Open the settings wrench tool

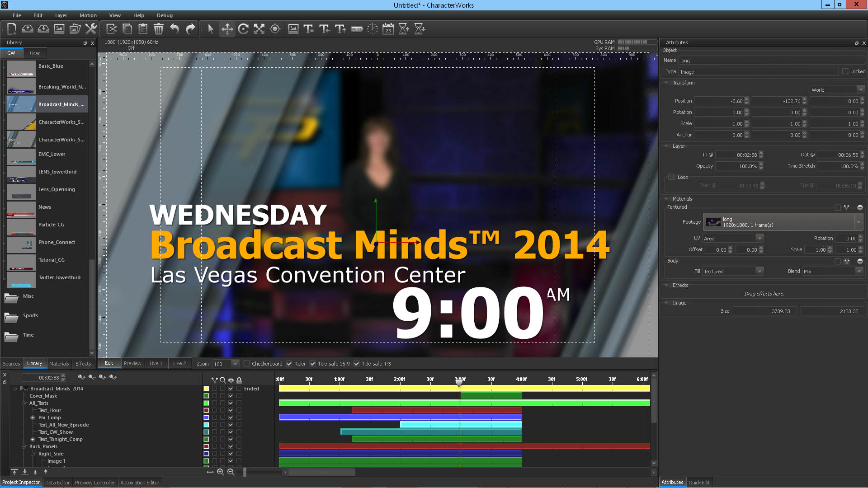coord(91,29)
